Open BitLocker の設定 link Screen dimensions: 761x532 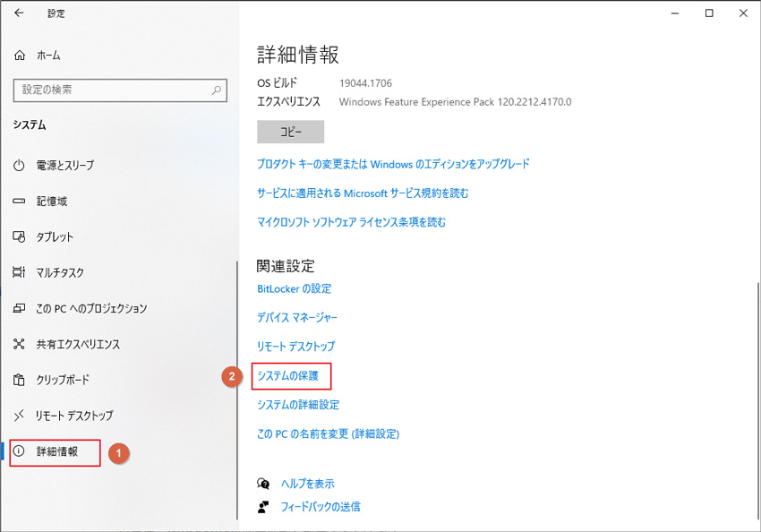click(x=295, y=288)
